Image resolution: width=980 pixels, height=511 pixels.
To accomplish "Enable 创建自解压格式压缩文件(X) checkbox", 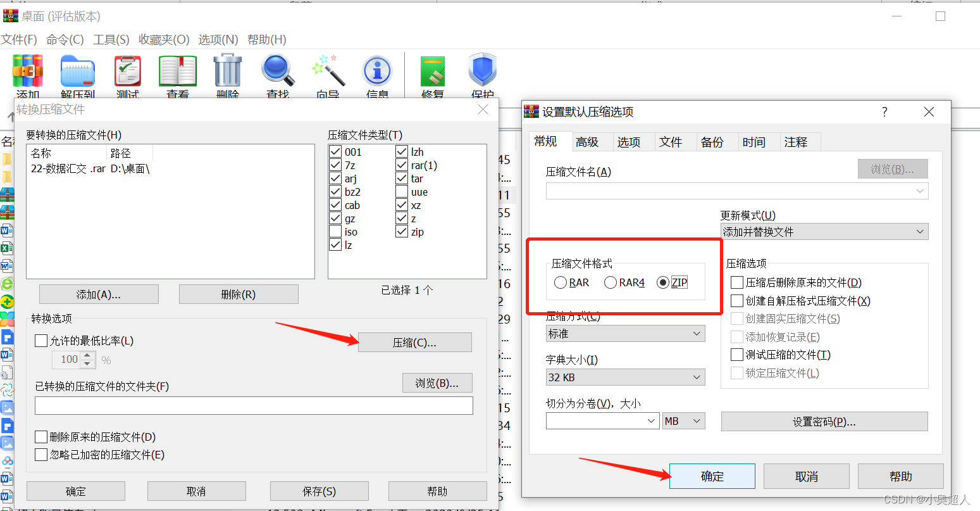I will [737, 301].
